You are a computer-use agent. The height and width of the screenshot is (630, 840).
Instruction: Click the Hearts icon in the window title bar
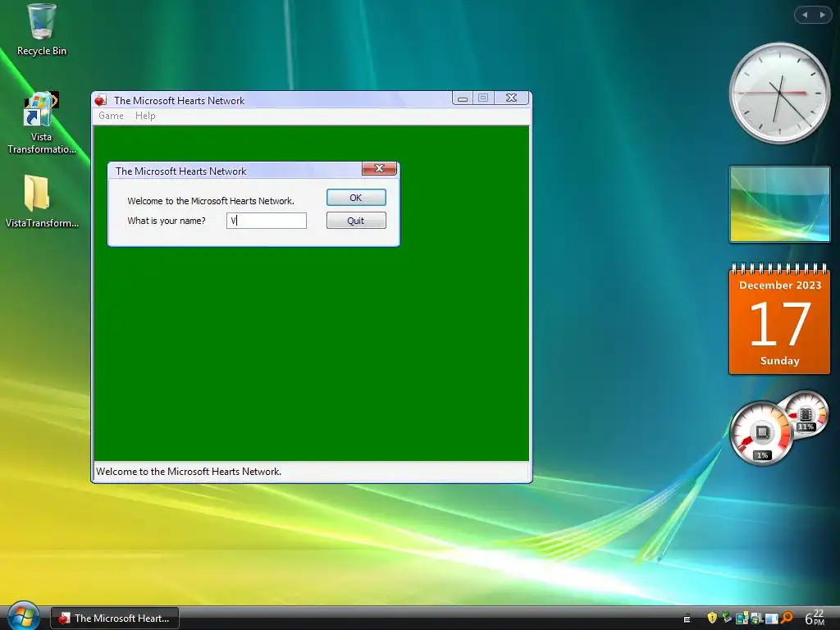[101, 100]
